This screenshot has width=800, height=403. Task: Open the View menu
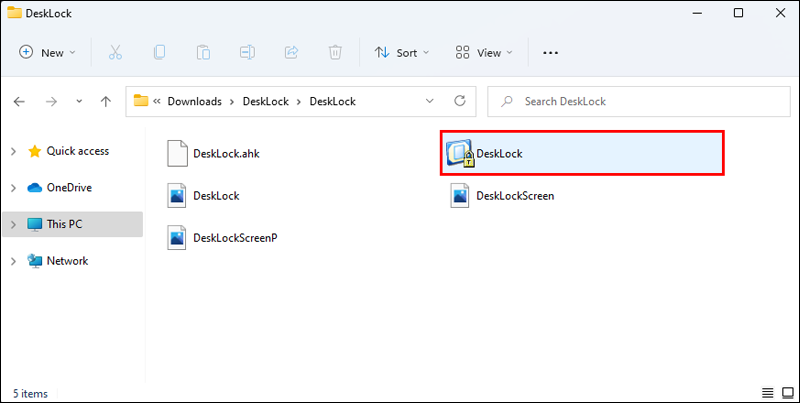tap(483, 52)
